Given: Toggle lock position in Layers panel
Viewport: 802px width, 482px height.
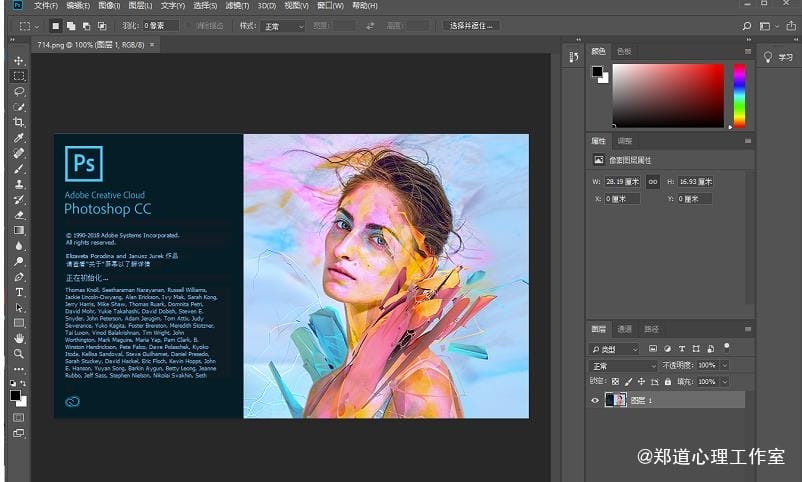Looking at the screenshot, I should pyautogui.click(x=641, y=382).
